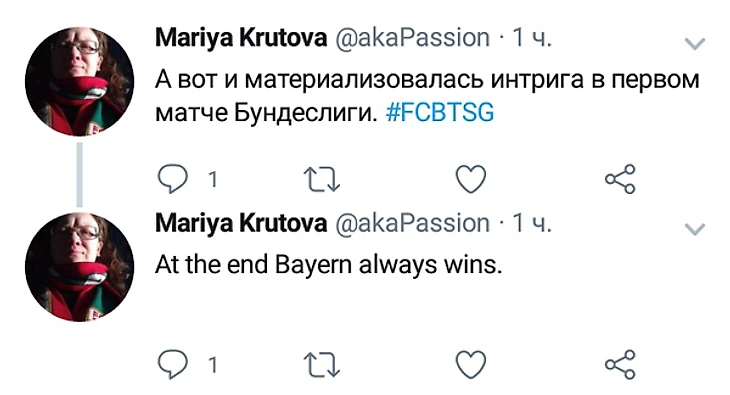Open the second tweet's profile avatar
This screenshot has width=730, height=395.
tap(80, 267)
